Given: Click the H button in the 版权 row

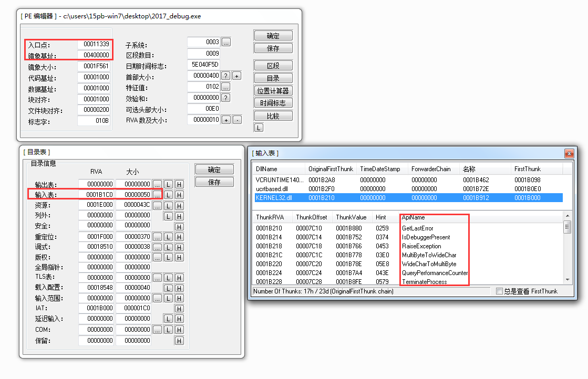Looking at the screenshot, I should (x=179, y=257).
